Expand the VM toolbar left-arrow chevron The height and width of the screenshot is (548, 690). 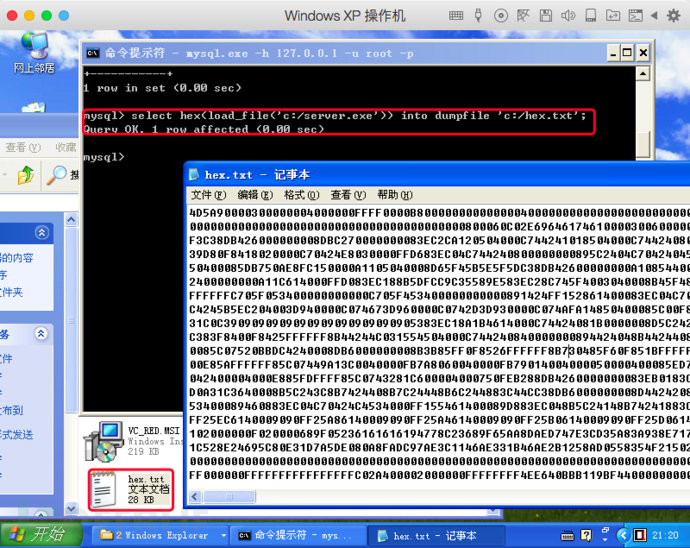click(654, 16)
